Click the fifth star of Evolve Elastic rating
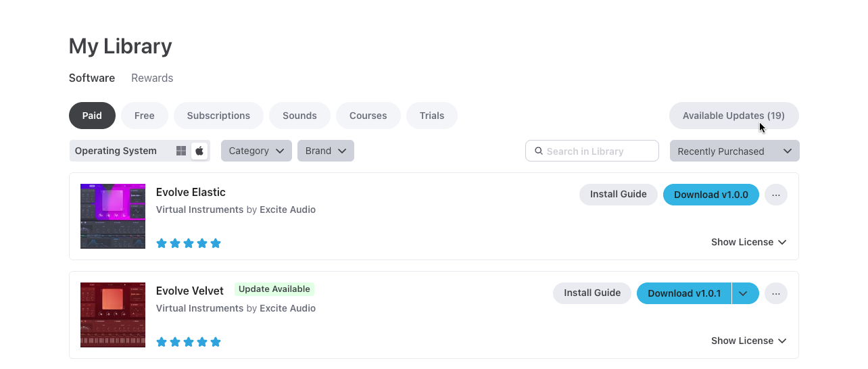The width and height of the screenshot is (868, 369). tap(216, 243)
